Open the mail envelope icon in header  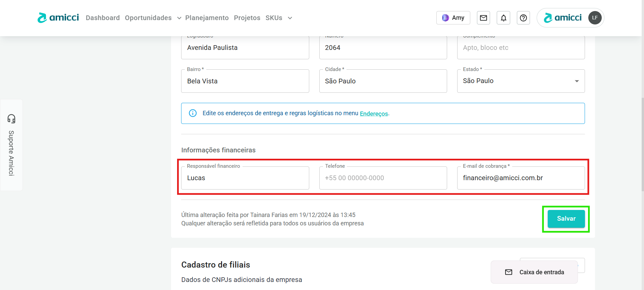483,18
